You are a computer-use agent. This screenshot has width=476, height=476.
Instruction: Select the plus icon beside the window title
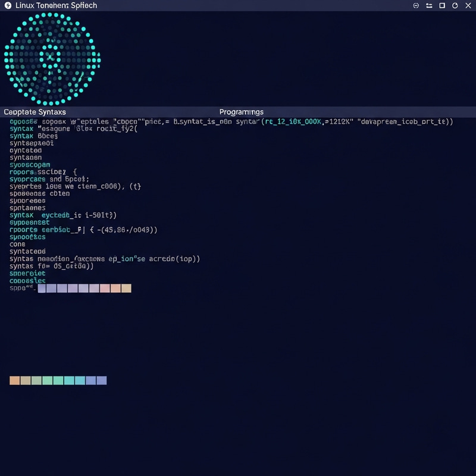pyautogui.click(x=8, y=5)
